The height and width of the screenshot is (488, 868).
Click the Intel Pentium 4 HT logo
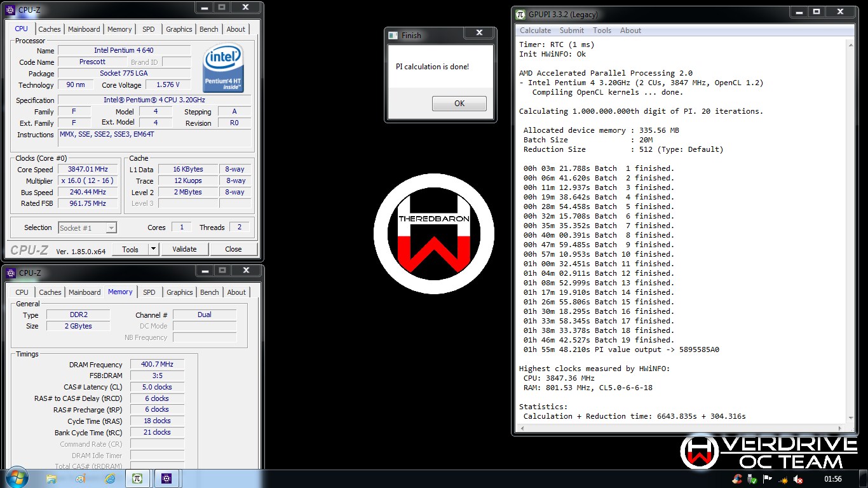coord(224,67)
